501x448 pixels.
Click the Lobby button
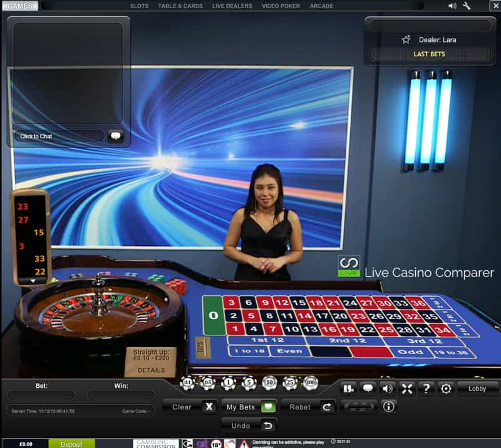tap(477, 389)
